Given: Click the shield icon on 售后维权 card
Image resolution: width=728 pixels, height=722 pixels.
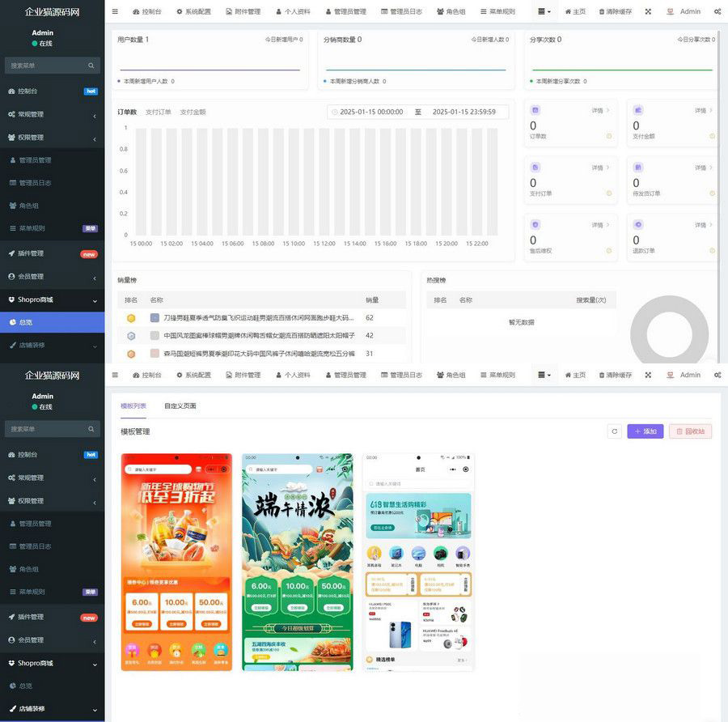Looking at the screenshot, I should 535,224.
